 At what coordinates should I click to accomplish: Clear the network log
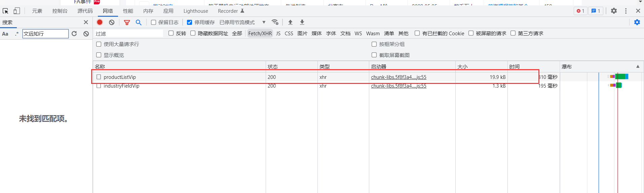click(112, 22)
